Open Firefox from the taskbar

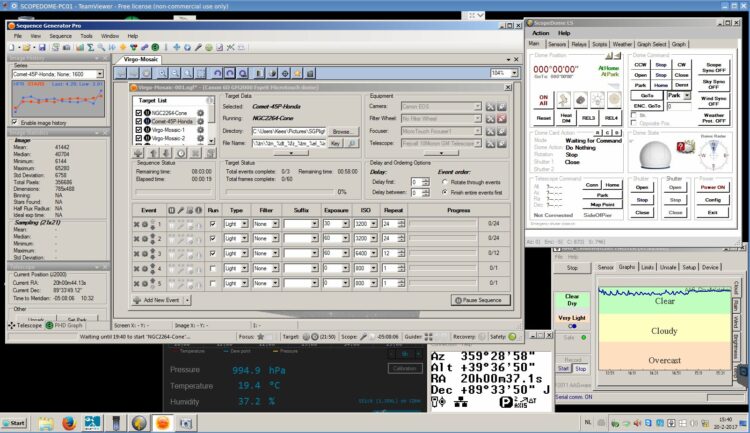point(69,423)
